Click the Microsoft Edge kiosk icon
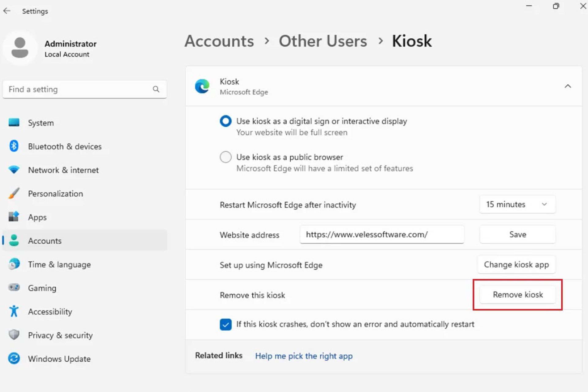The image size is (588, 392). [202, 86]
